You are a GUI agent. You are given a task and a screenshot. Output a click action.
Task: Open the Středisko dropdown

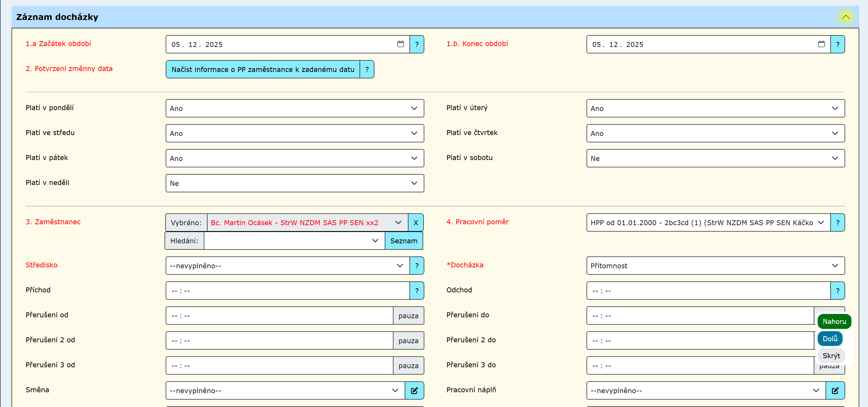pyautogui.click(x=287, y=266)
